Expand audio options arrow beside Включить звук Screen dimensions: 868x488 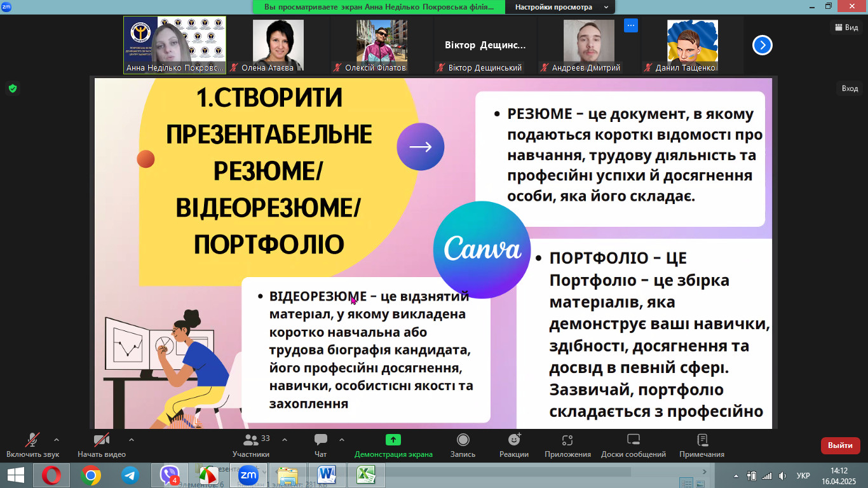(57, 440)
